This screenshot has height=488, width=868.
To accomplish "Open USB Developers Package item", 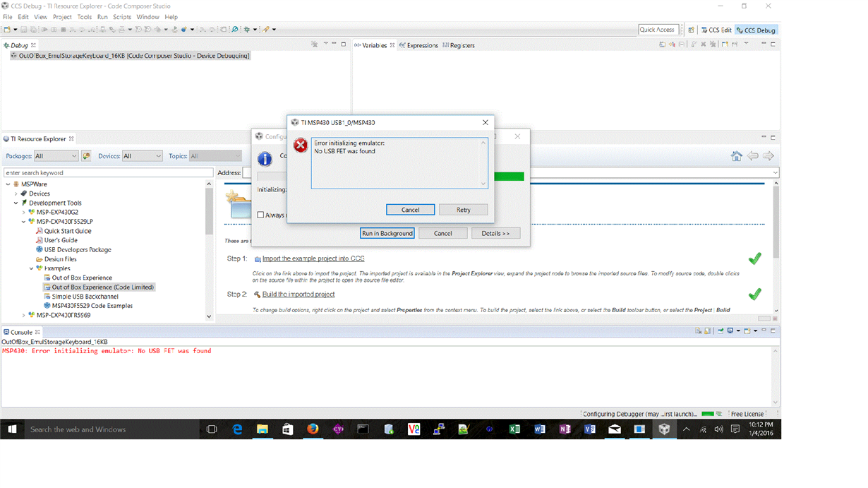I will pyautogui.click(x=73, y=249).
